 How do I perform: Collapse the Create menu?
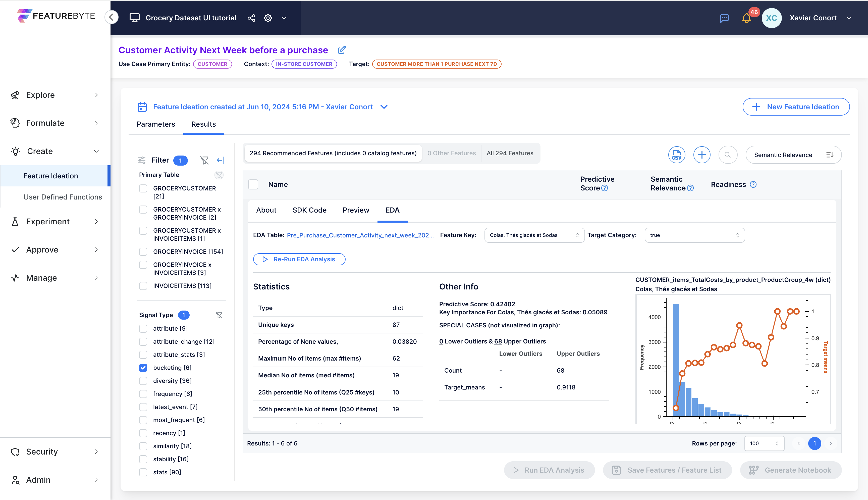pos(55,151)
